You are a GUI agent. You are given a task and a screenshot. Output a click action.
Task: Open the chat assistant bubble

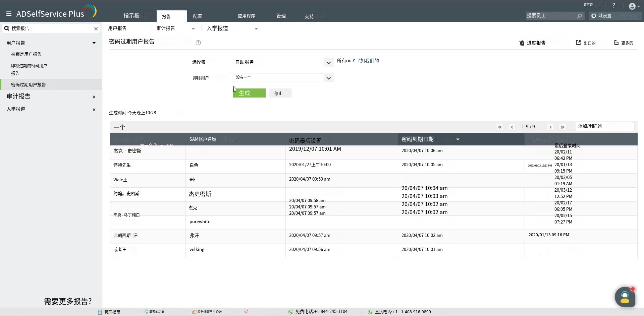pyautogui.click(x=625, y=297)
